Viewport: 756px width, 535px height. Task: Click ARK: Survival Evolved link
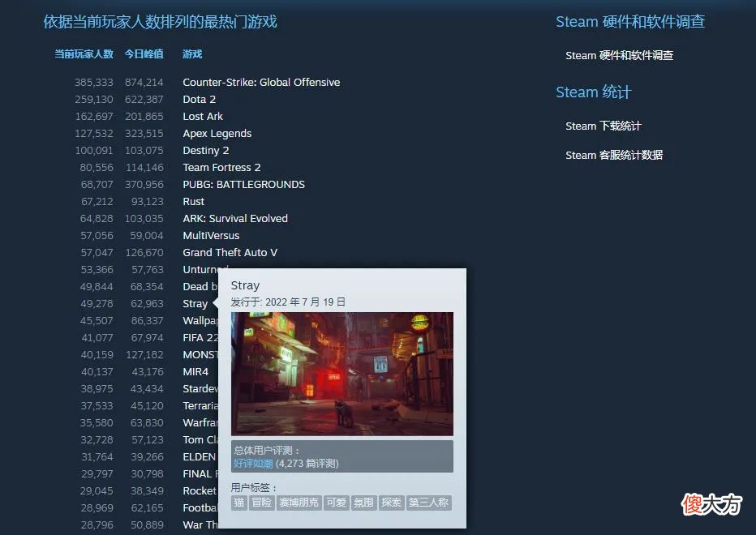pyautogui.click(x=235, y=218)
